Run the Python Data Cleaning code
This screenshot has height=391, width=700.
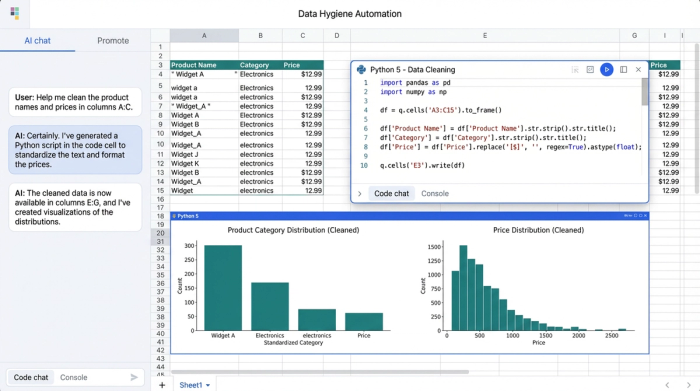(606, 70)
